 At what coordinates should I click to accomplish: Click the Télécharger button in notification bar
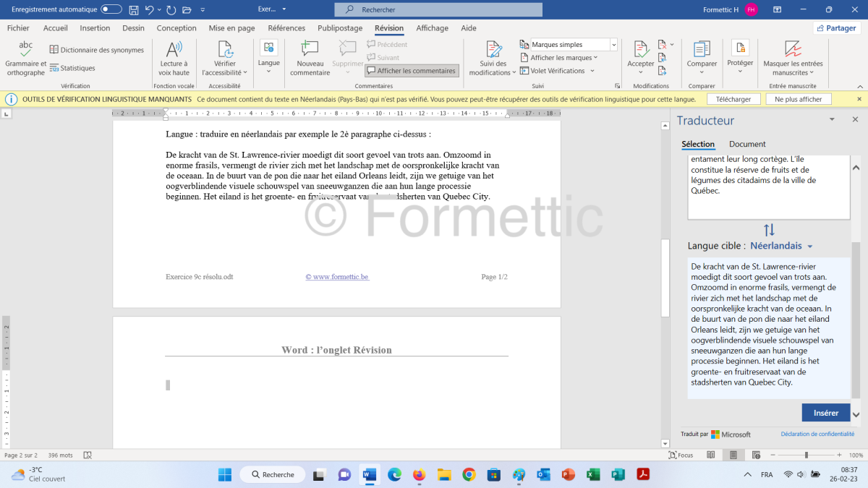tap(733, 99)
